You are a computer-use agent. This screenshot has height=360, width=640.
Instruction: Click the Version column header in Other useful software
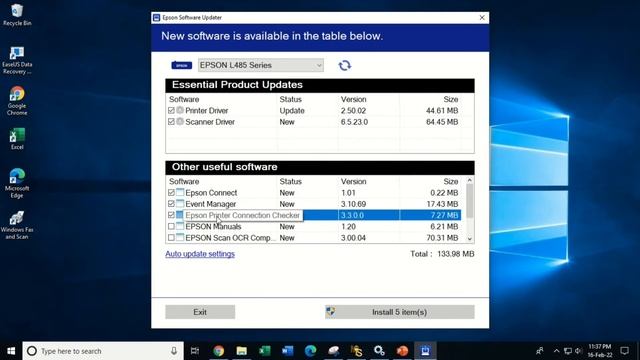pos(353,181)
